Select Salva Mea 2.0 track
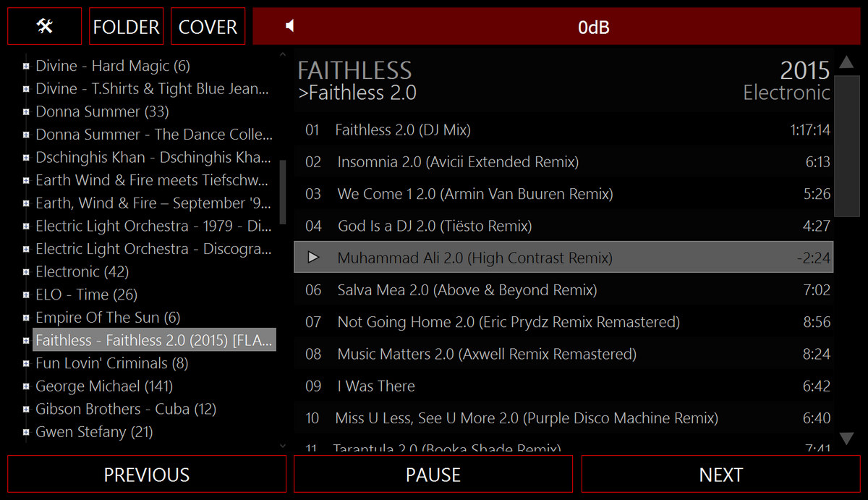The image size is (868, 500). [563, 290]
